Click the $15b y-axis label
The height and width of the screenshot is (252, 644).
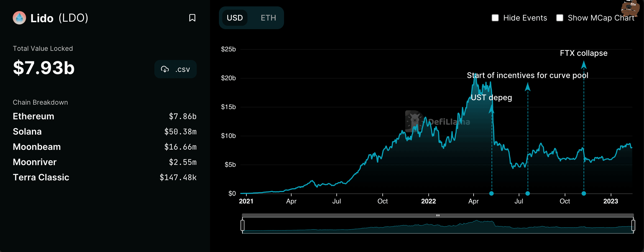point(228,107)
